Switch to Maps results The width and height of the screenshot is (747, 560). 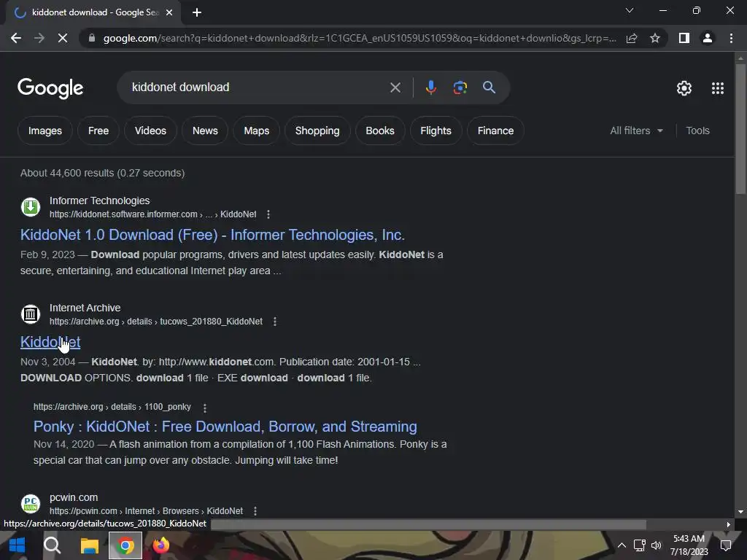coord(256,131)
